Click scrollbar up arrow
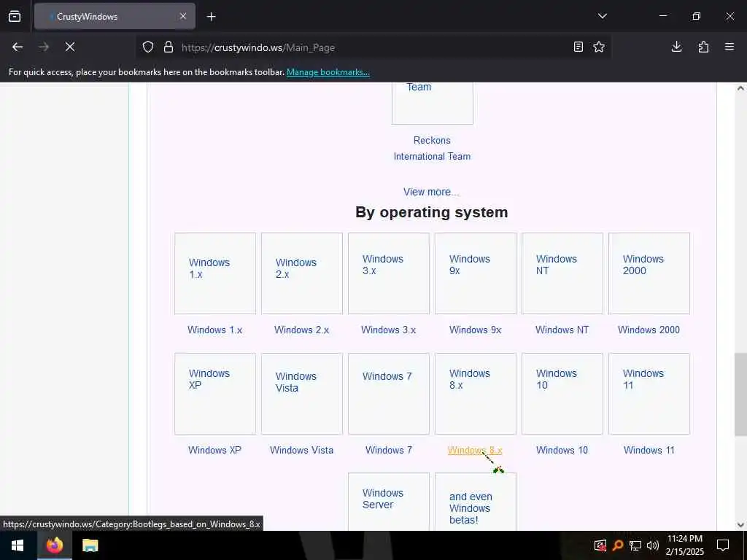Viewport: 747px width, 560px height. pos(740,88)
